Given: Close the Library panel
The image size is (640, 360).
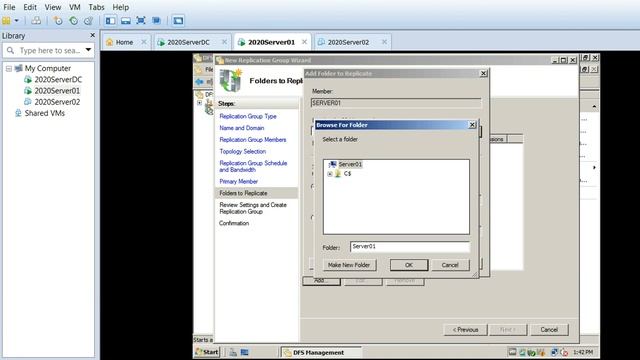Looking at the screenshot, I should click(92, 36).
